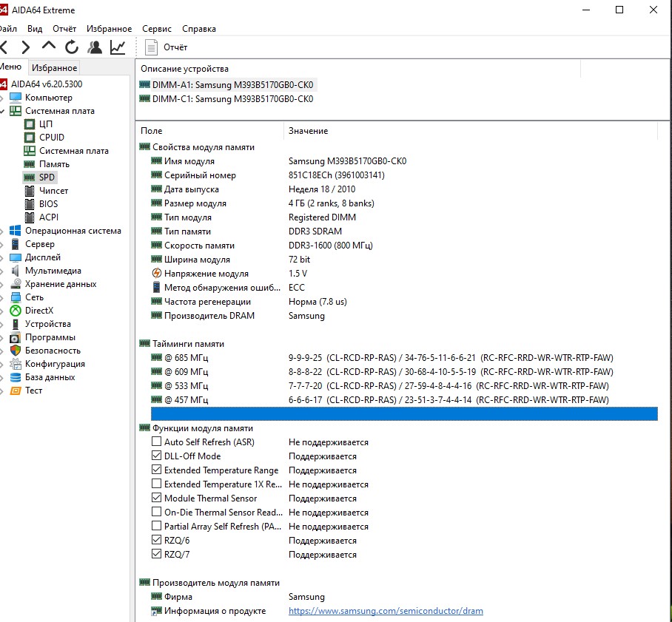Image resolution: width=672 pixels, height=622 pixels.
Task: Click the DIMM-A1 memory module icon
Action: point(145,84)
